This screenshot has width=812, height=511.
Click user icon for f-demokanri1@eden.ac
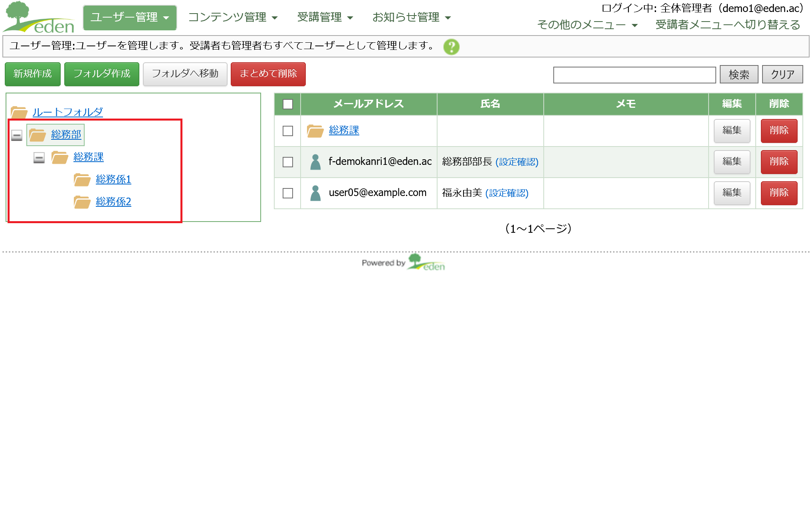[x=315, y=162]
